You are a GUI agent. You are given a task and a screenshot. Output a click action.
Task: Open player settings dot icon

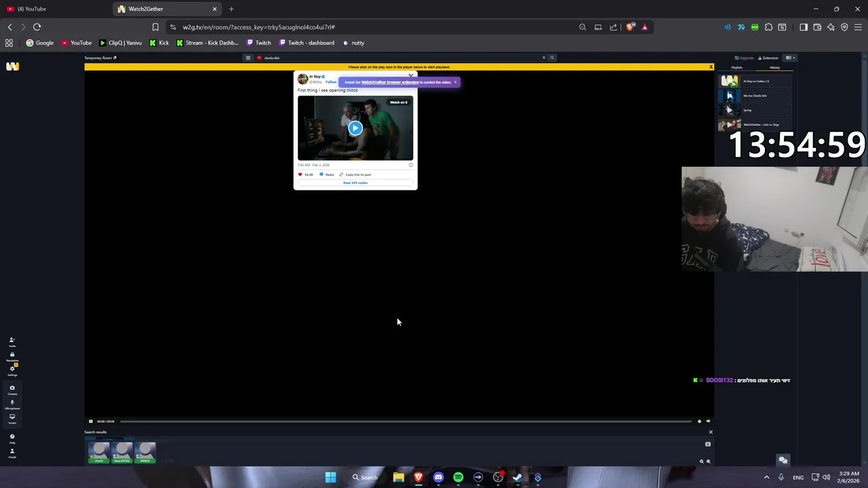pyautogui.click(x=699, y=422)
